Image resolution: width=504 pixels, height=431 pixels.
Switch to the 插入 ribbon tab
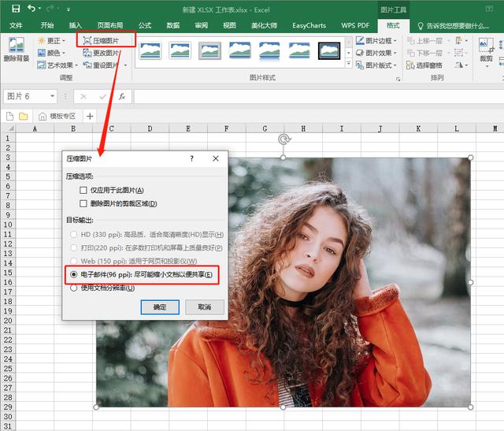point(76,25)
